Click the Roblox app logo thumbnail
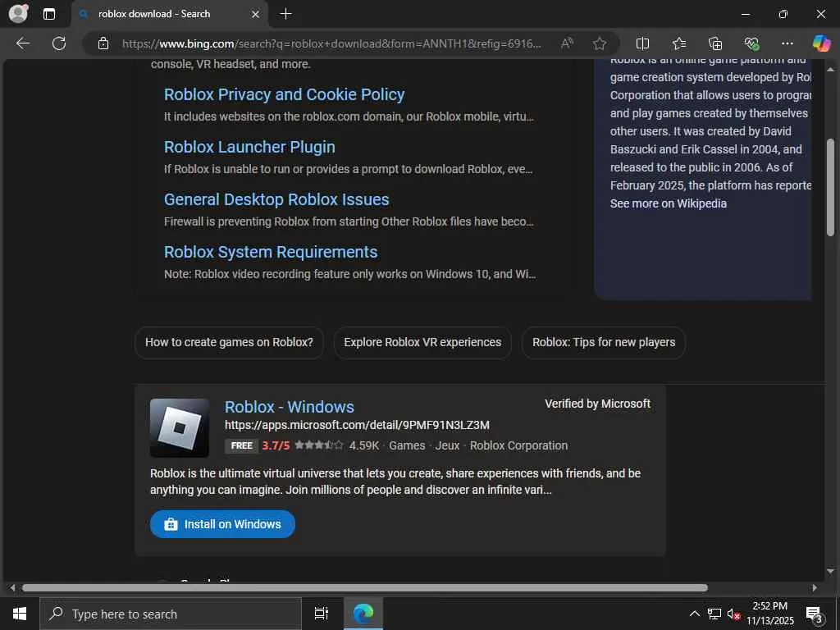This screenshot has width=840, height=630. pos(180,427)
